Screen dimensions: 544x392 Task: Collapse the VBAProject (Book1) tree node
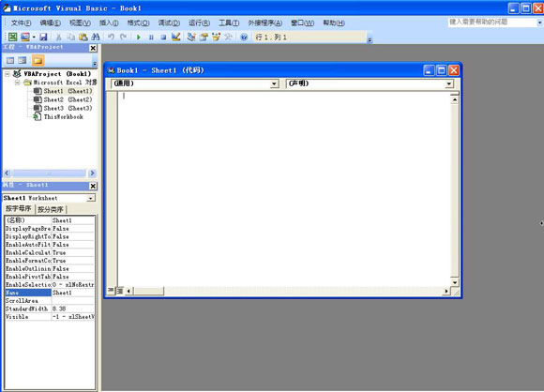(7, 74)
